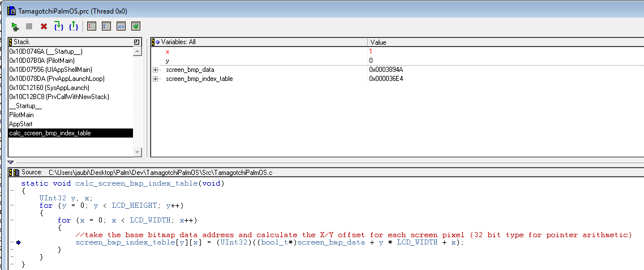Click the TamagotchiPalmOS.prc title bar icon
This screenshot has height=270, width=644.
(12, 11)
